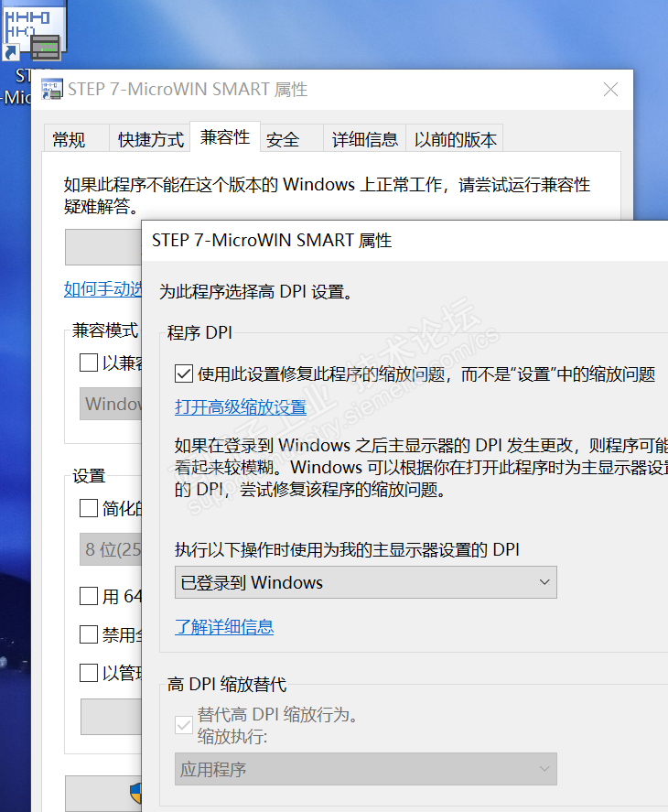Expand the 已登录到 Windows dropdown
The image size is (668, 812).
[x=366, y=582]
